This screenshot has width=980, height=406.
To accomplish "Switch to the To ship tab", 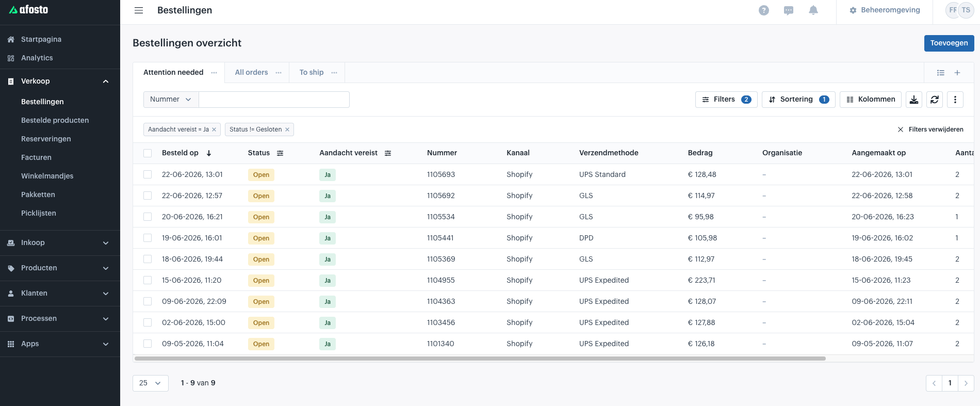I will [x=312, y=73].
